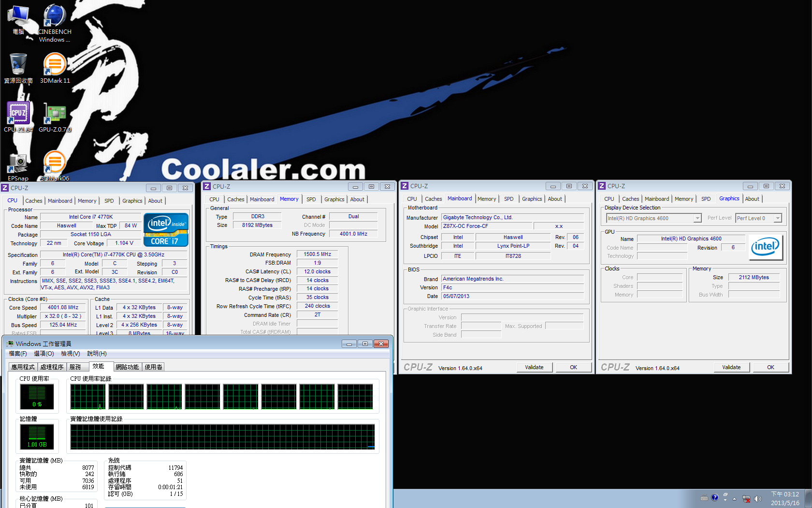Switch to Processes tab in Task Manager
812x508 pixels.
click(52, 367)
